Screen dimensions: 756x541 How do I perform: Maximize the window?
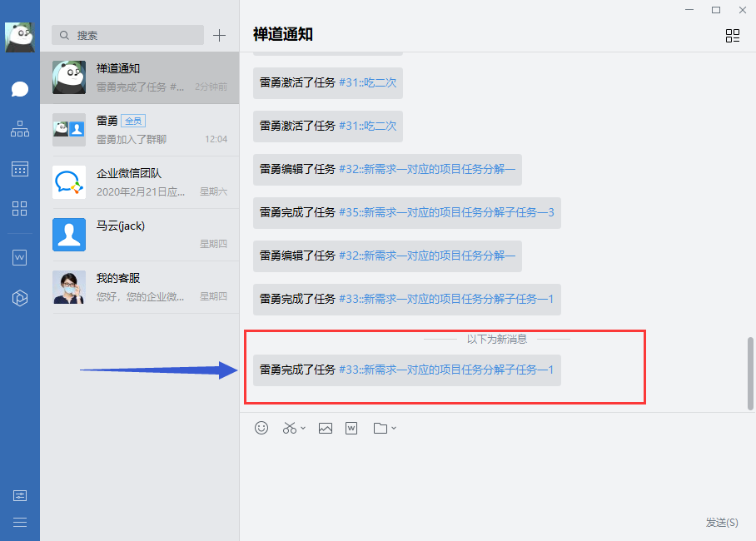click(716, 10)
